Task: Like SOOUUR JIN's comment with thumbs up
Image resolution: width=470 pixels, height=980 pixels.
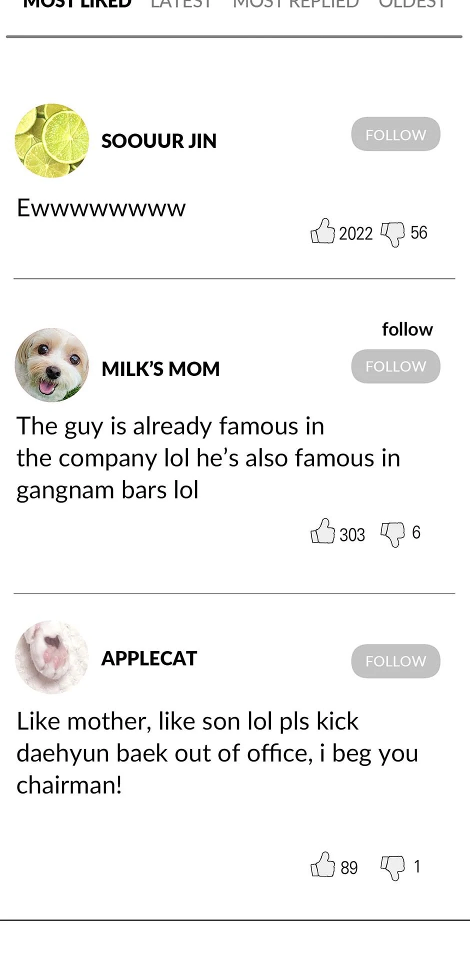Action: [x=322, y=231]
